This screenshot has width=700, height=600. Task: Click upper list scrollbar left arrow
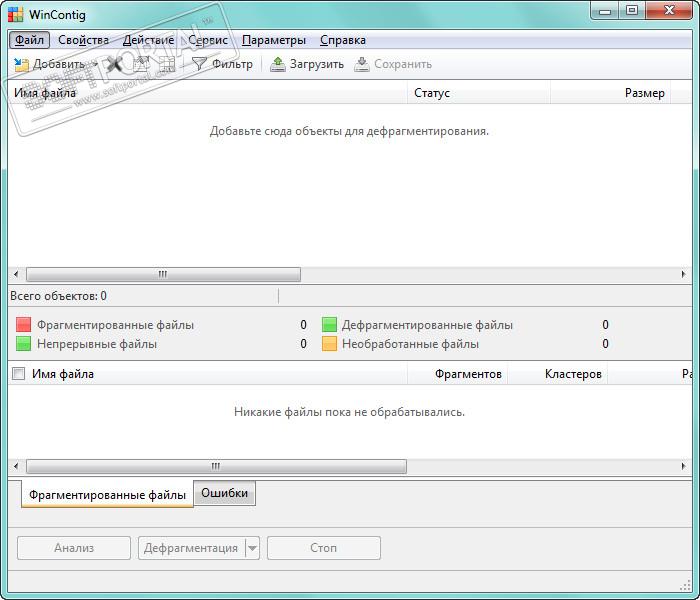(17, 274)
